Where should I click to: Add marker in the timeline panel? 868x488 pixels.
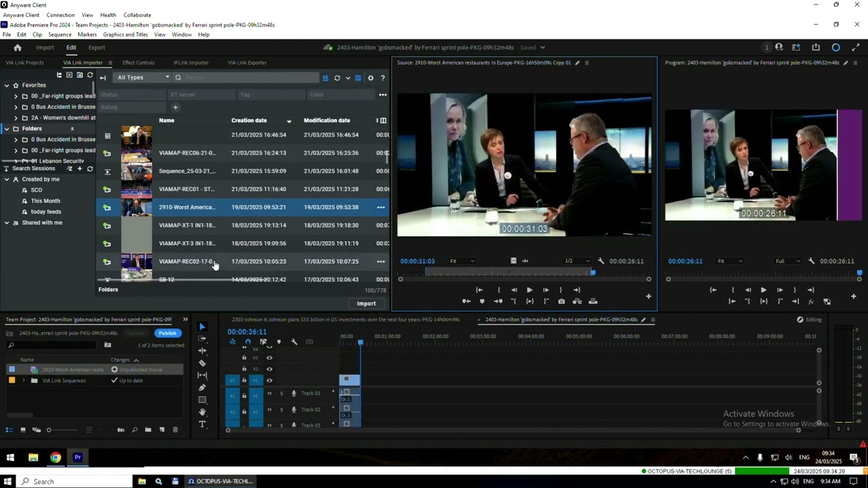click(279, 342)
